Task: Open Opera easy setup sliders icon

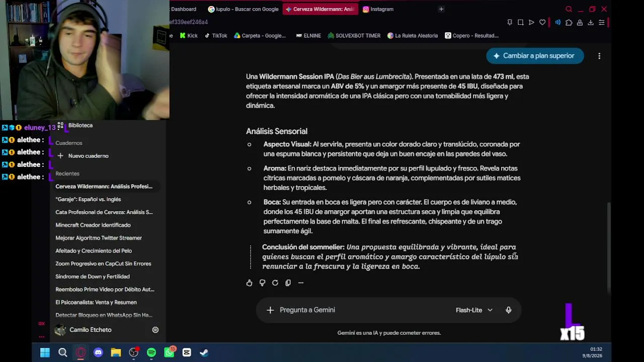Action: click(x=601, y=22)
